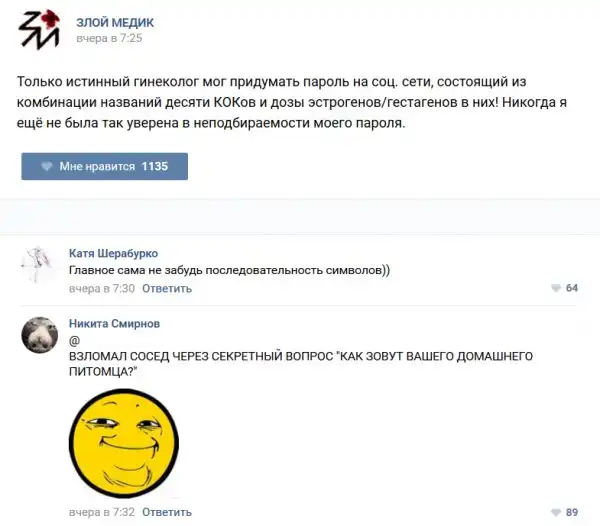Open the ЗЛОЙ МЕДИК group avatar logo
The width and height of the screenshot is (600, 526).
click(39, 29)
